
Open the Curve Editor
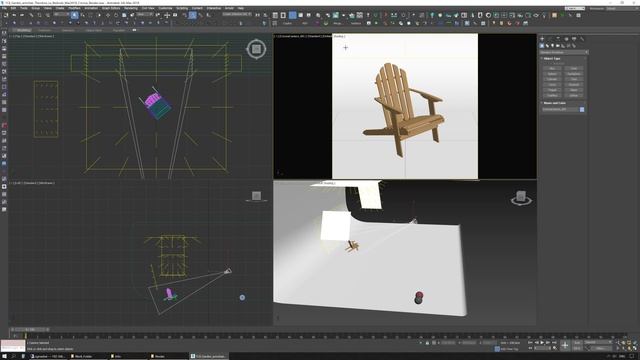(300, 15)
